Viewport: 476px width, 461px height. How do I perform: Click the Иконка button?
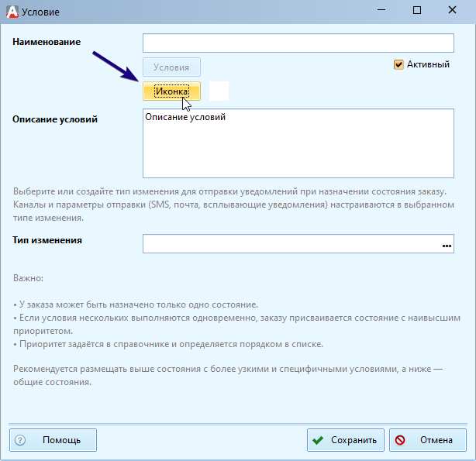click(171, 91)
